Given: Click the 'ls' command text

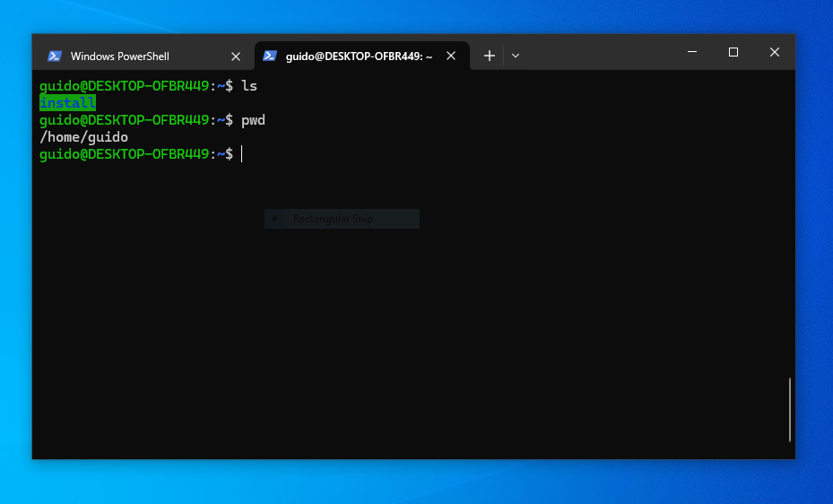Looking at the screenshot, I should pos(249,86).
